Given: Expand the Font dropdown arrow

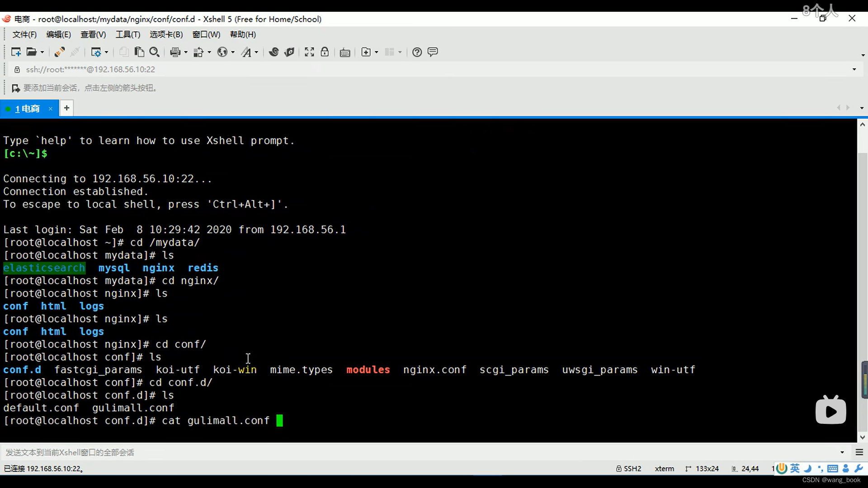Looking at the screenshot, I should click(256, 52).
